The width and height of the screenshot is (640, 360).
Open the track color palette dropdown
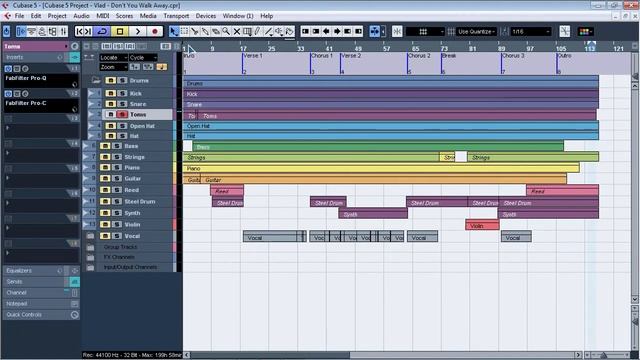pos(585,31)
